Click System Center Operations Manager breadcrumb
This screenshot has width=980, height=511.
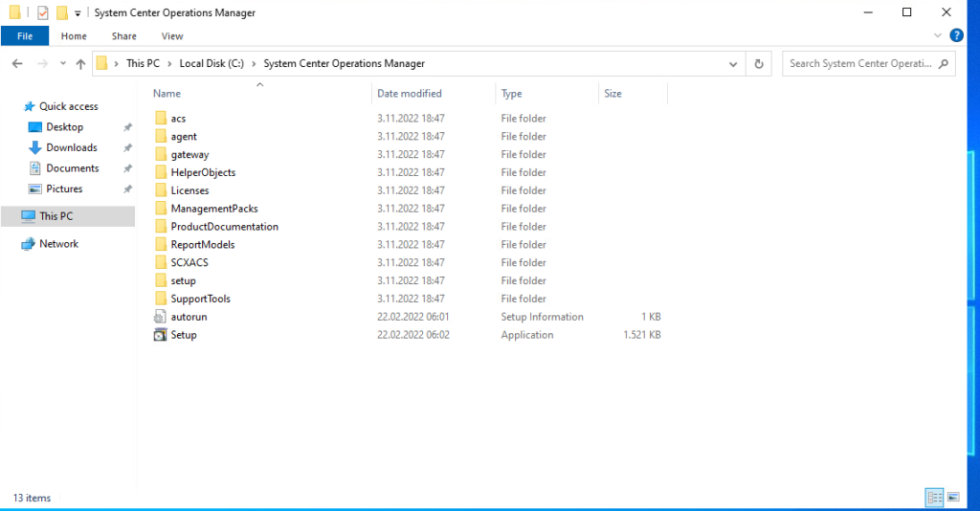(x=344, y=64)
